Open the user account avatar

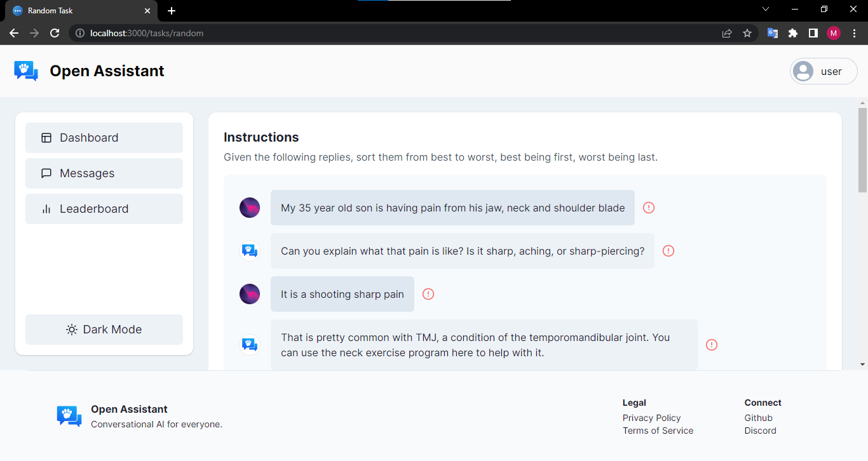coord(804,70)
